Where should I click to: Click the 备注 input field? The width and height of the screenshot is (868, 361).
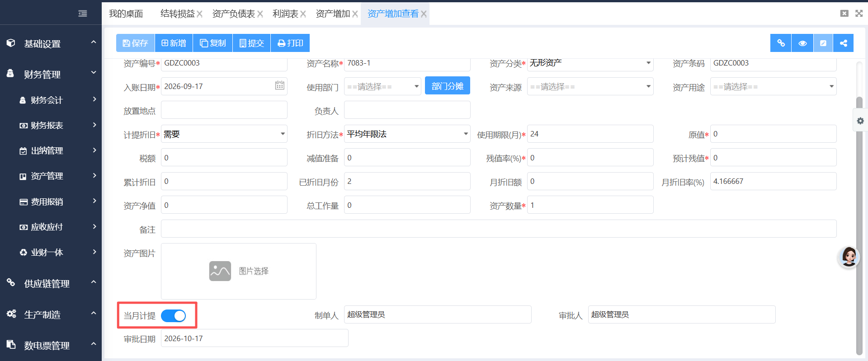tap(499, 229)
